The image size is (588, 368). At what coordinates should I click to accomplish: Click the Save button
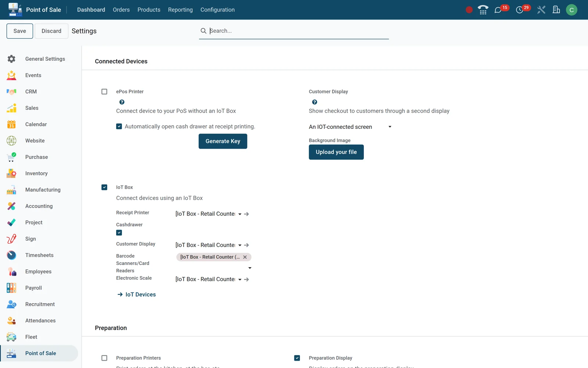20,31
